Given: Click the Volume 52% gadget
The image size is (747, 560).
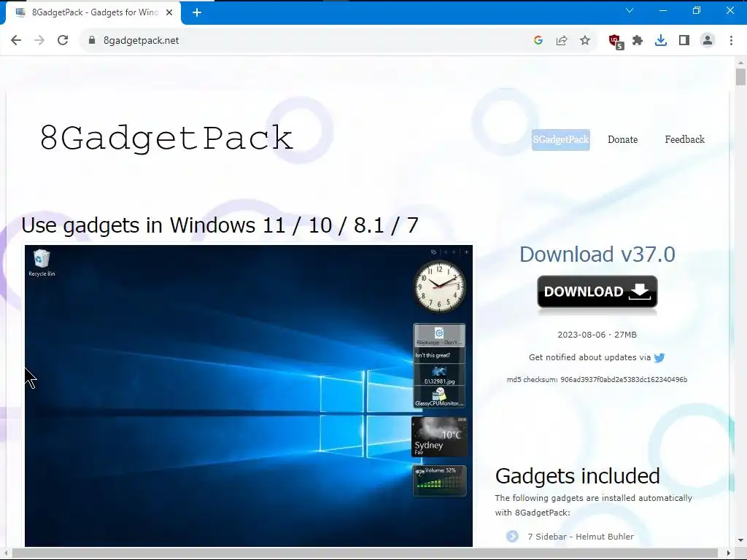Looking at the screenshot, I should point(439,481).
